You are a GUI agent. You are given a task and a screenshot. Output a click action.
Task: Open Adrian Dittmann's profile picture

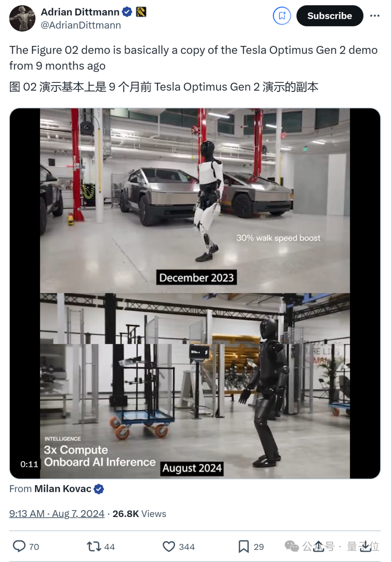22,18
